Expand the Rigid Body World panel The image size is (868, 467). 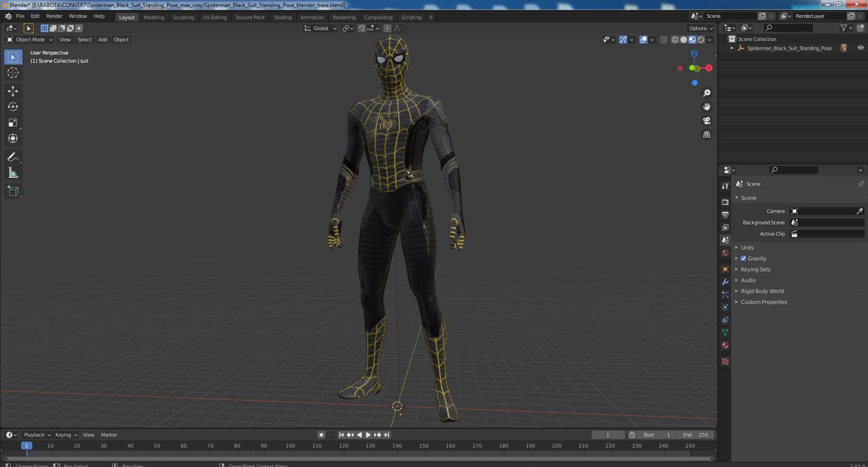pyautogui.click(x=762, y=291)
